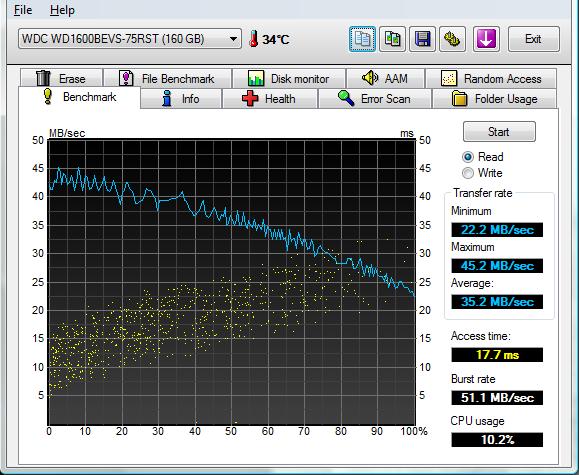Click the magnifier Error Scan icon
The width and height of the screenshot is (579, 475).
pyautogui.click(x=346, y=99)
